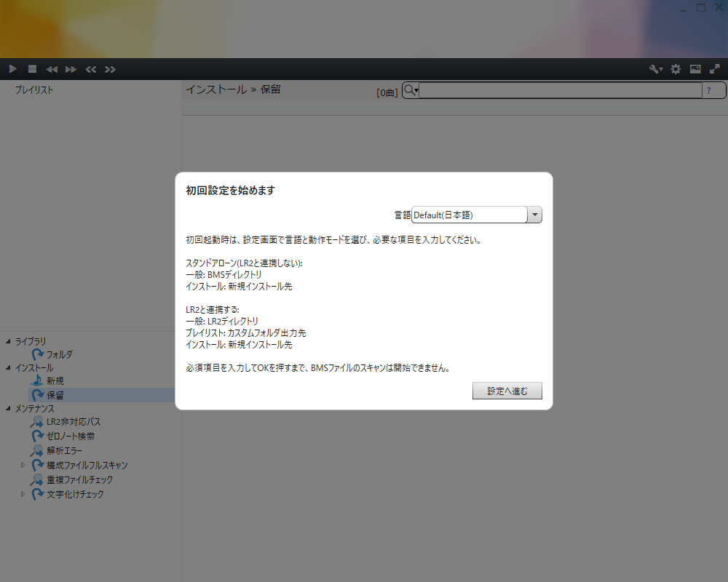Toggle fullscreen with the expand arrows icon

[x=715, y=69]
